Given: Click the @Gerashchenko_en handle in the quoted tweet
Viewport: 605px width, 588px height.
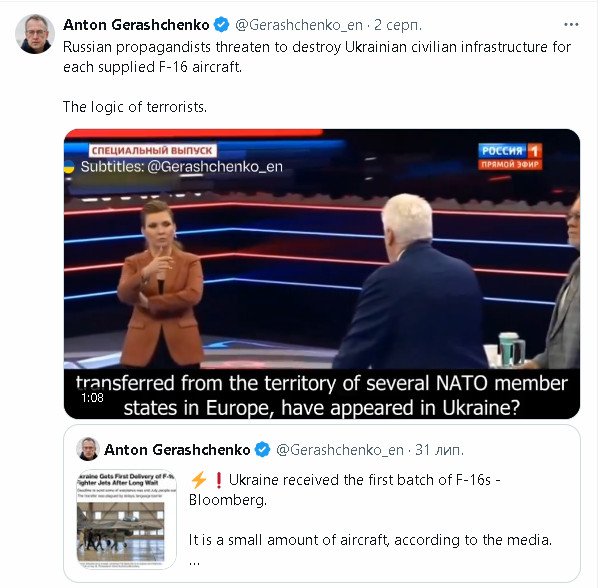Looking at the screenshot, I should pyautogui.click(x=339, y=449).
